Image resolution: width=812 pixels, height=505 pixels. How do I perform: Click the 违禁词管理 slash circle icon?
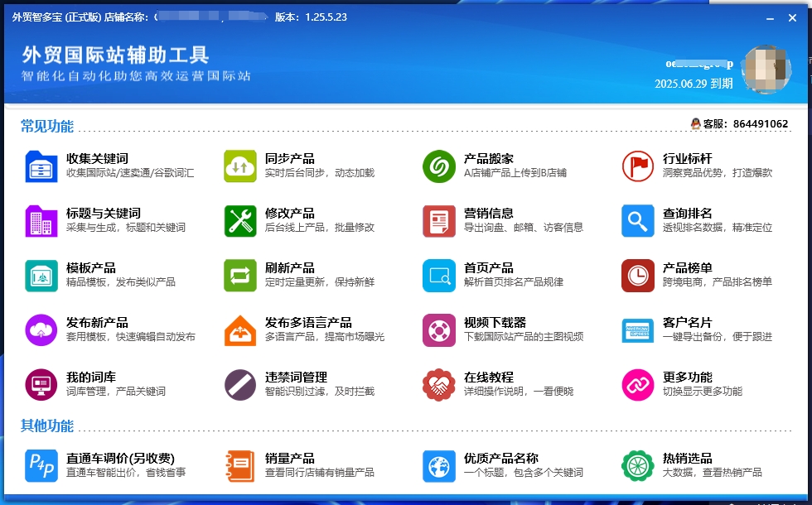pos(240,385)
